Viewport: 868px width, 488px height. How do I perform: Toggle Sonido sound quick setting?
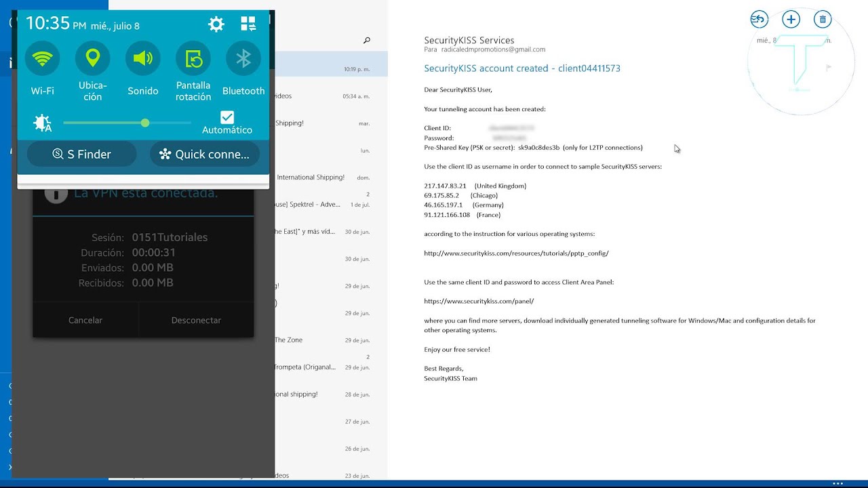[x=143, y=59]
